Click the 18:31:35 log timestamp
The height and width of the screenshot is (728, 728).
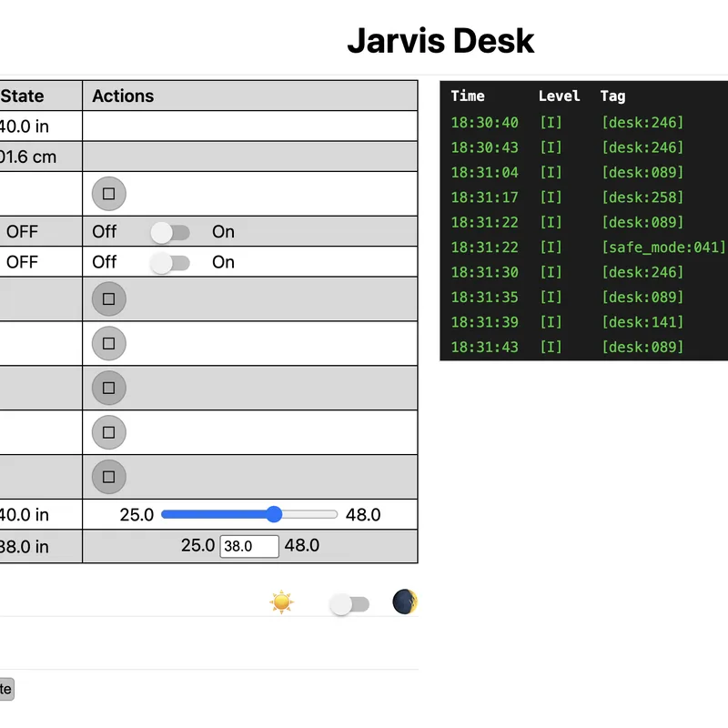click(x=484, y=298)
